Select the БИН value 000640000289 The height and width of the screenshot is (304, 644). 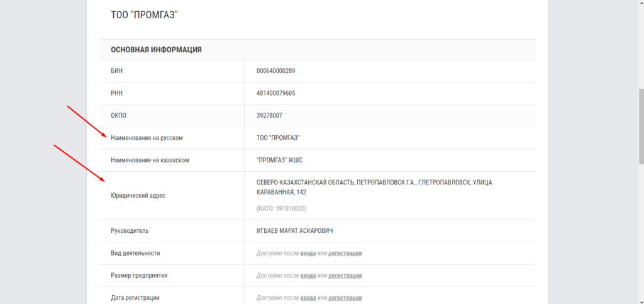(275, 70)
